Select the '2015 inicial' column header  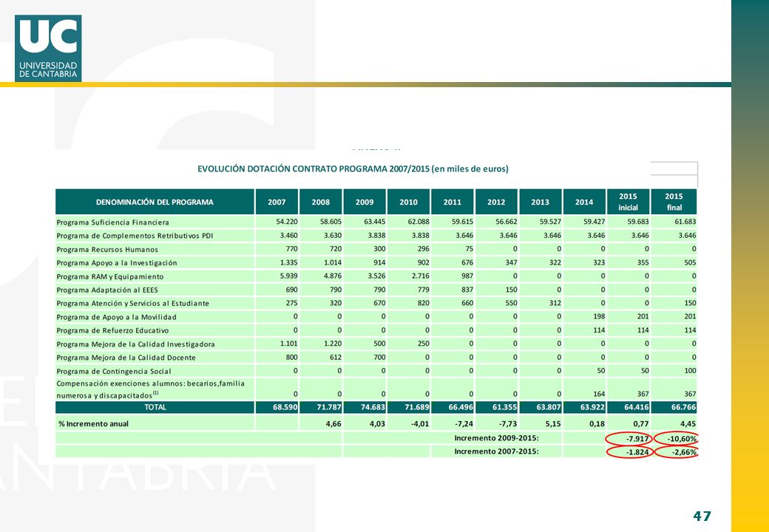629,202
